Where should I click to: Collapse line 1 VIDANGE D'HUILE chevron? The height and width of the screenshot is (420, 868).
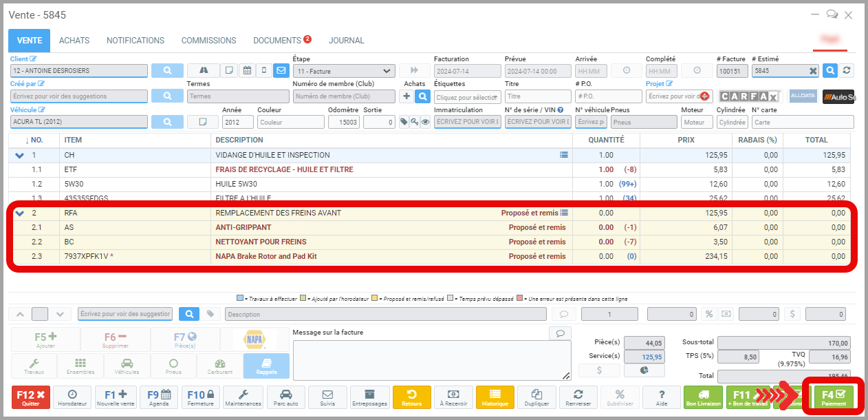19,156
